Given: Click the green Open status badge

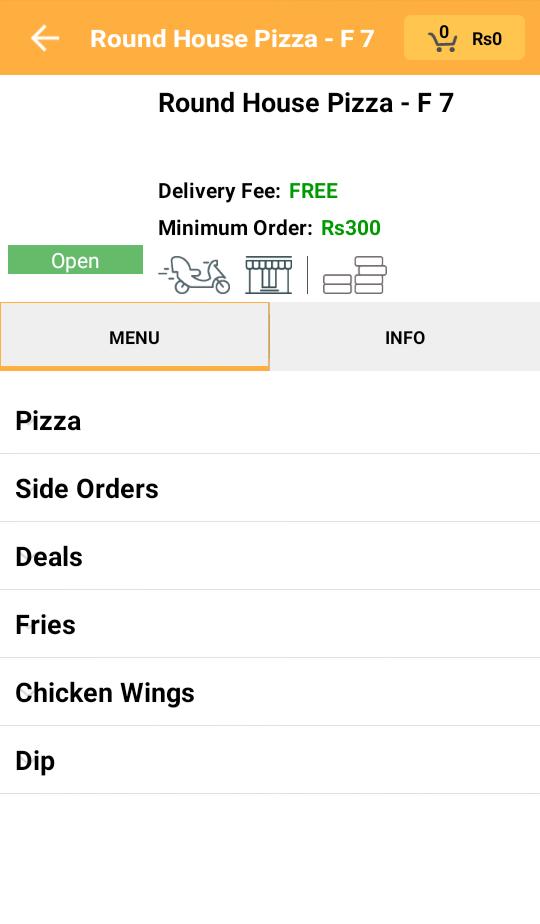Looking at the screenshot, I should coord(75,260).
